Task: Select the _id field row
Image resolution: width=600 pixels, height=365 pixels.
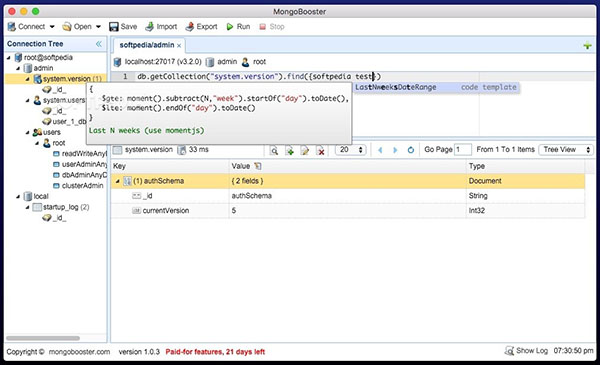Action: pos(348,196)
